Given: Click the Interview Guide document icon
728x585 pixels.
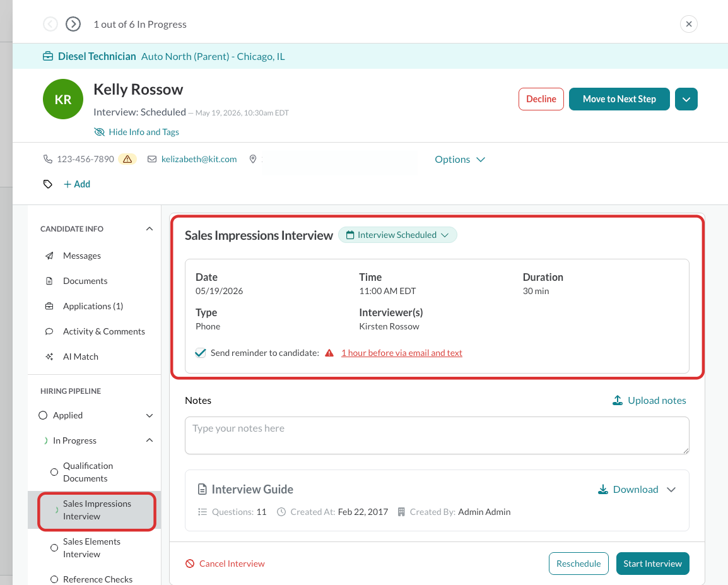Looking at the screenshot, I should (202, 489).
